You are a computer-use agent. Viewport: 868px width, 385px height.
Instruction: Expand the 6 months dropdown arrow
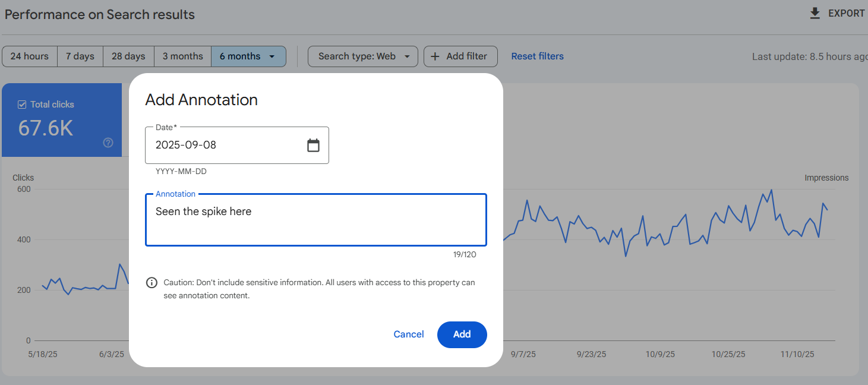[272, 56]
